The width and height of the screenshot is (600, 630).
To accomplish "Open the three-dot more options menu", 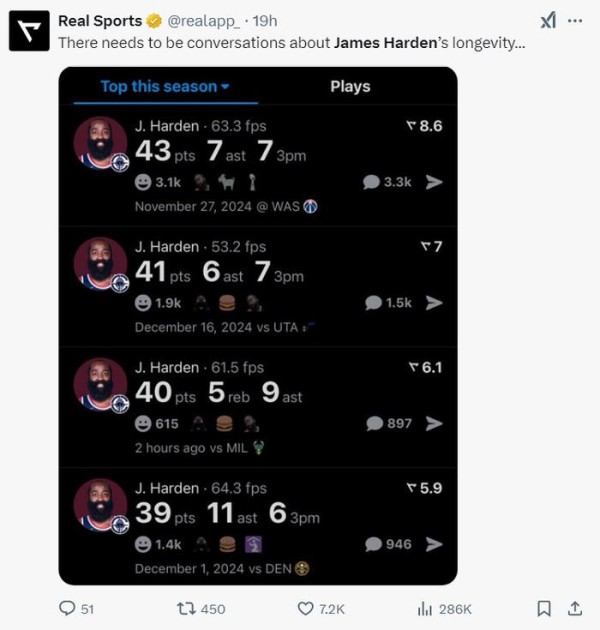I will tap(575, 20).
